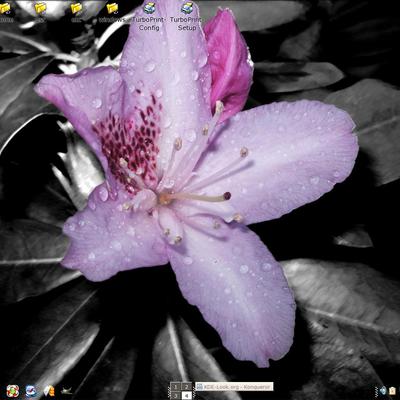Screen dimensions: 400x400
Task: Switch to virtual desktop 2 in pager
Action: 187,387
